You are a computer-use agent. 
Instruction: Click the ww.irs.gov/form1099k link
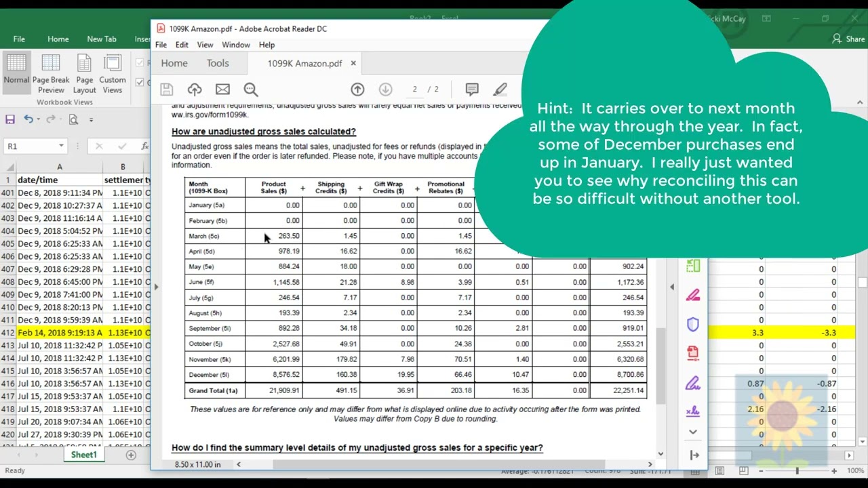click(x=210, y=115)
